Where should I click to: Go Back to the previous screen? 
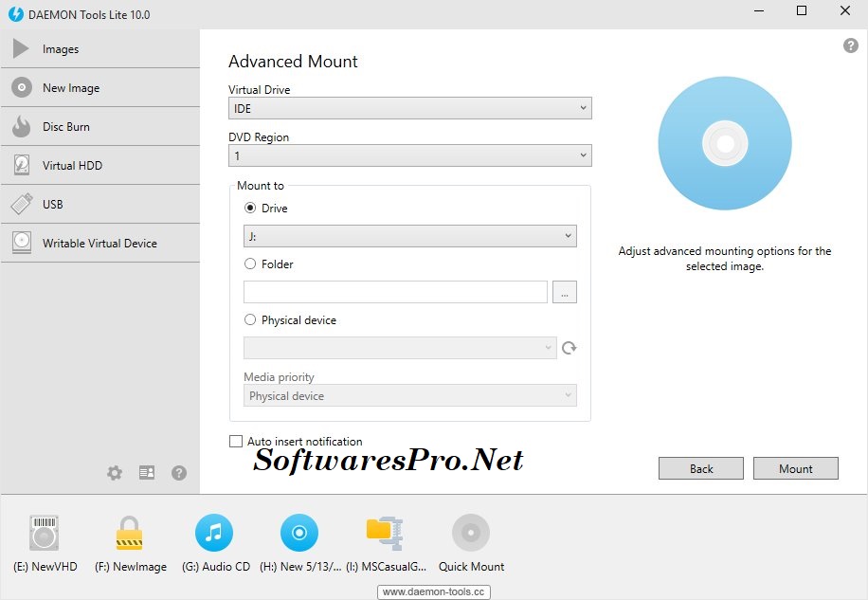point(700,467)
